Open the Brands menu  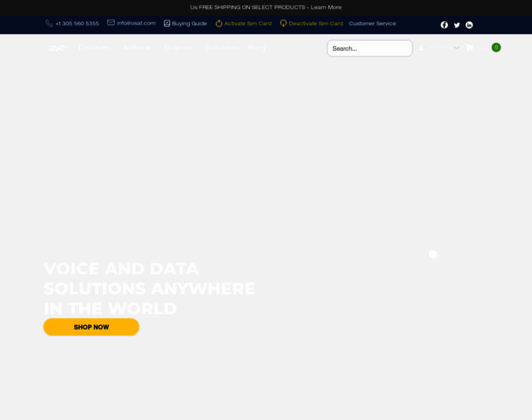coord(178,48)
